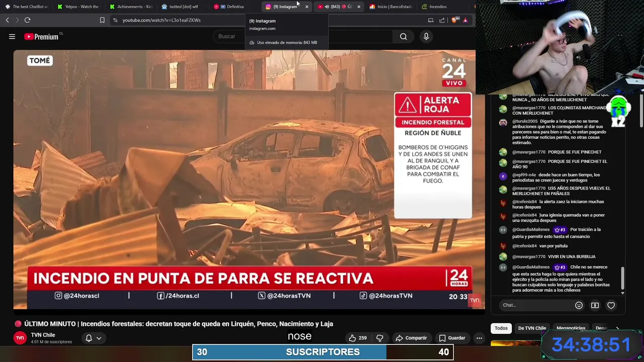Mute the (843) tab via speaker icon
Viewport: 644px width, 362px height.
pyautogui.click(x=327, y=7)
